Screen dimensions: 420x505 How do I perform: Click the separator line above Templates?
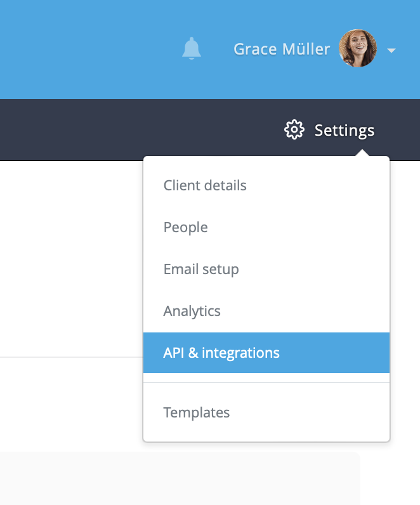click(x=266, y=383)
